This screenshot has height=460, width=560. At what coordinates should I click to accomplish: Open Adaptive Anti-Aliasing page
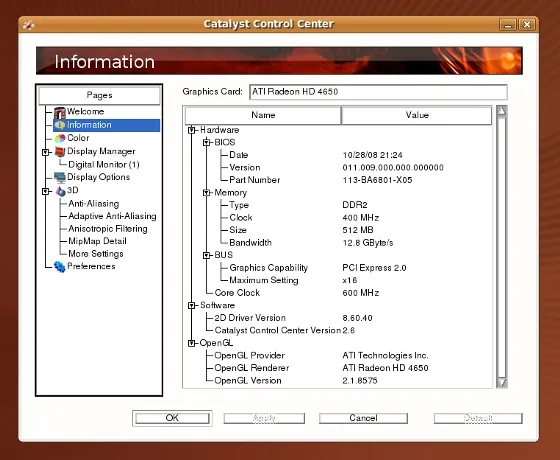[x=112, y=216]
